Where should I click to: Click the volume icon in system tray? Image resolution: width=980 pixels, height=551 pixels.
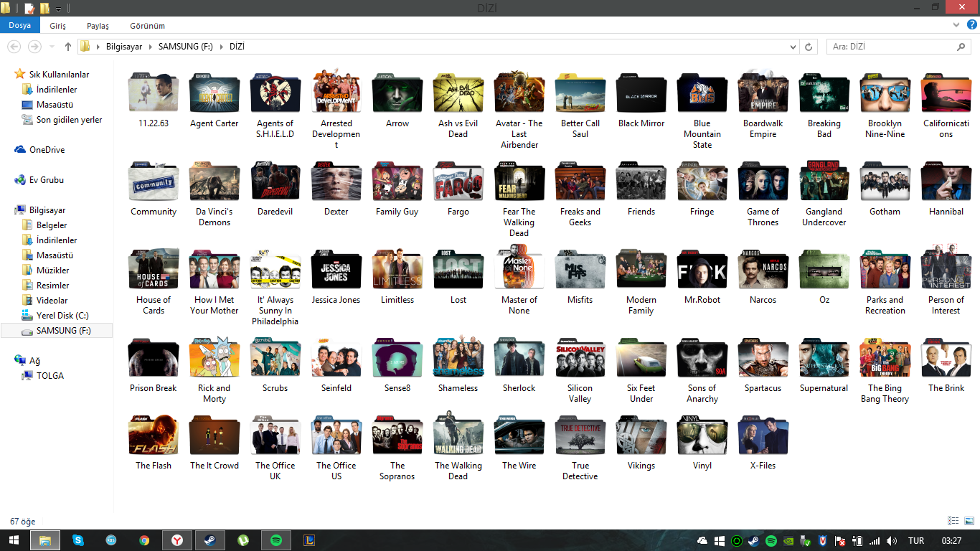892,541
